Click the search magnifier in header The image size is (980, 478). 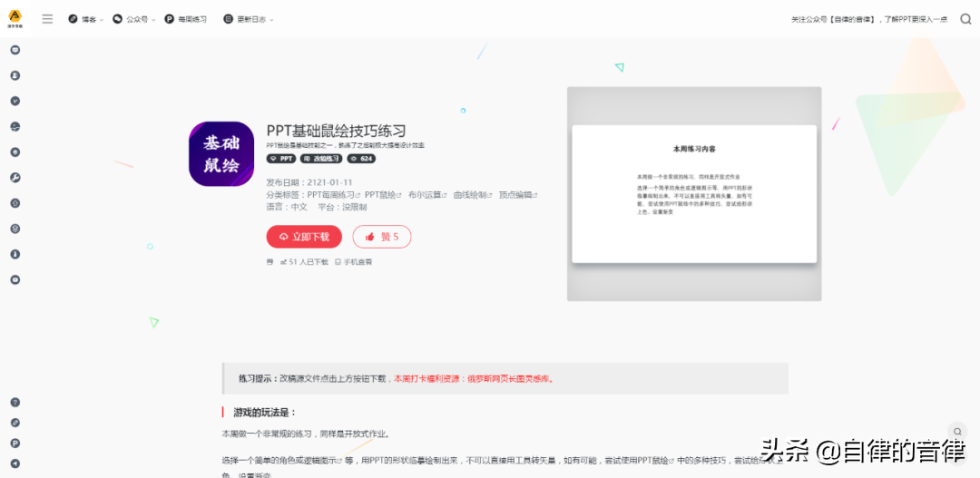click(x=965, y=19)
